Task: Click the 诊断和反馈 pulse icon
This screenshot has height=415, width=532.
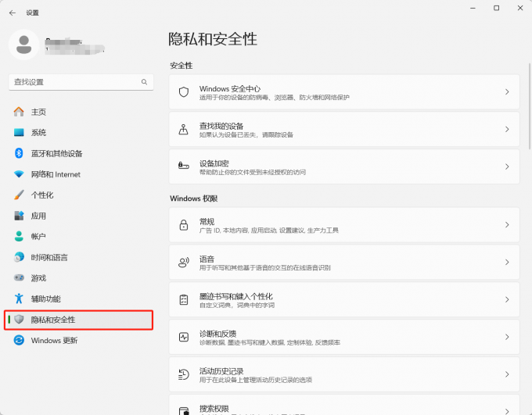Action: [x=184, y=337]
